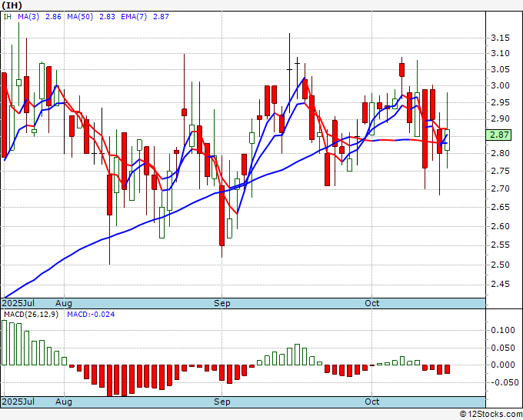Click the MACD(26,12,9) panel label

[x=31, y=315]
